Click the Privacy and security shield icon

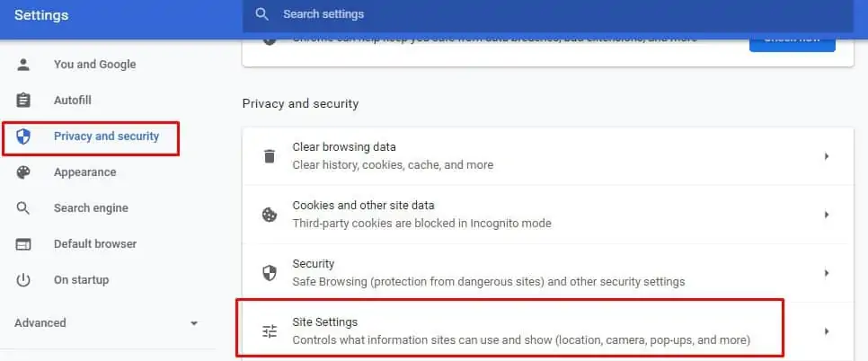tap(24, 136)
